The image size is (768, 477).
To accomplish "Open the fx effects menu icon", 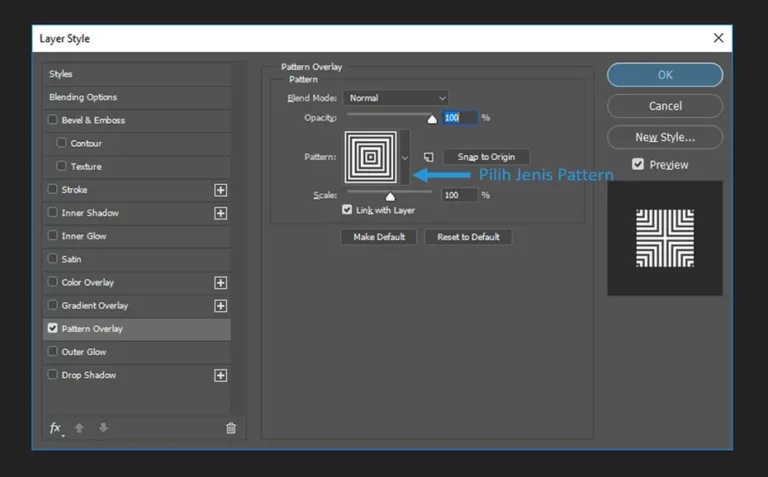I will click(55, 428).
